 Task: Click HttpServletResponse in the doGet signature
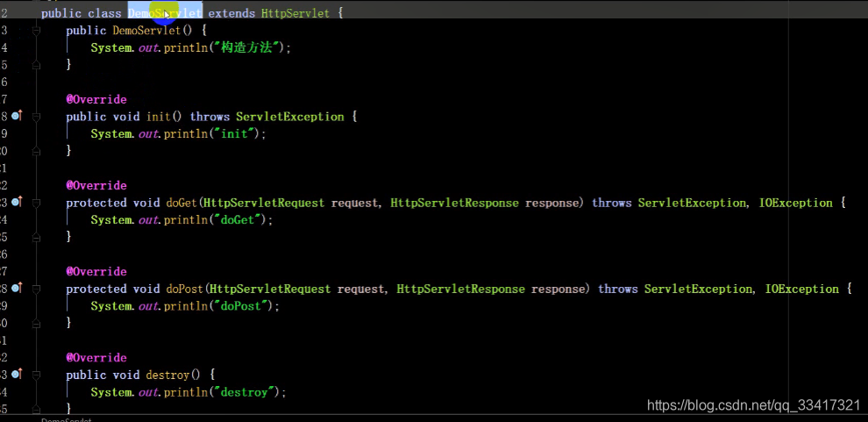pyautogui.click(x=454, y=203)
